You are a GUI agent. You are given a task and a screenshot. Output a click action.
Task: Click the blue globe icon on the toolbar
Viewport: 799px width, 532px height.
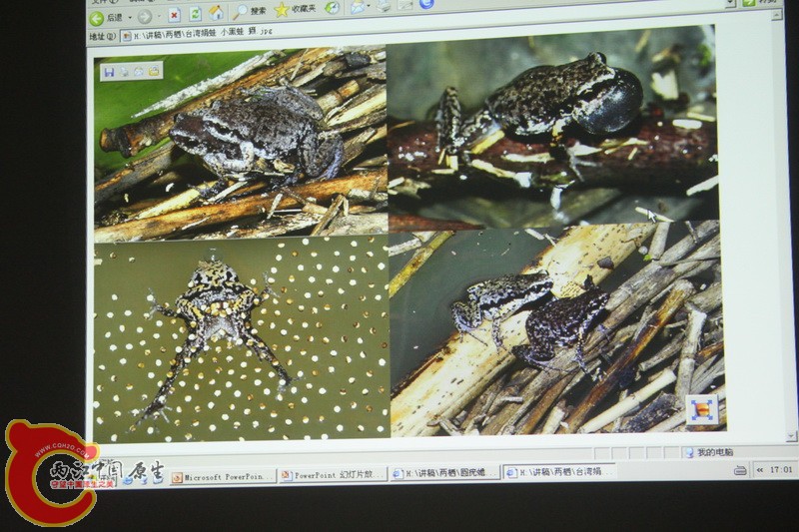coord(426,4)
